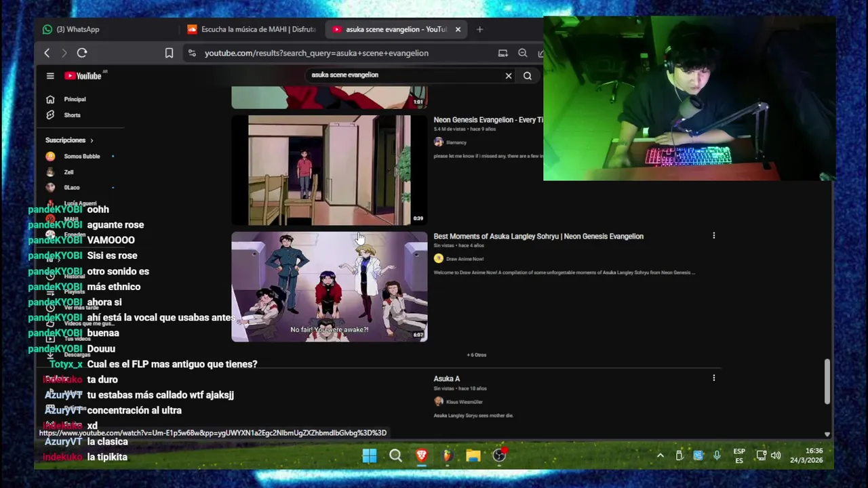Click the YouTube logo
The image size is (868, 488).
pos(83,76)
